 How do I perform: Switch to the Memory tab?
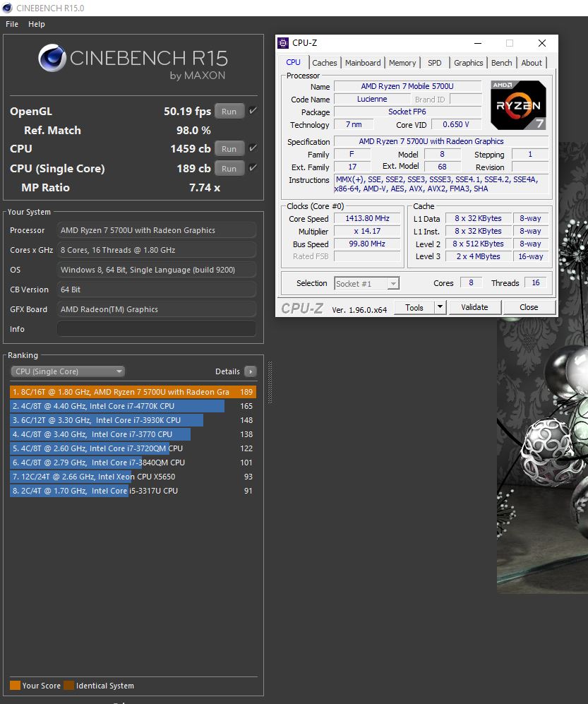tap(402, 63)
